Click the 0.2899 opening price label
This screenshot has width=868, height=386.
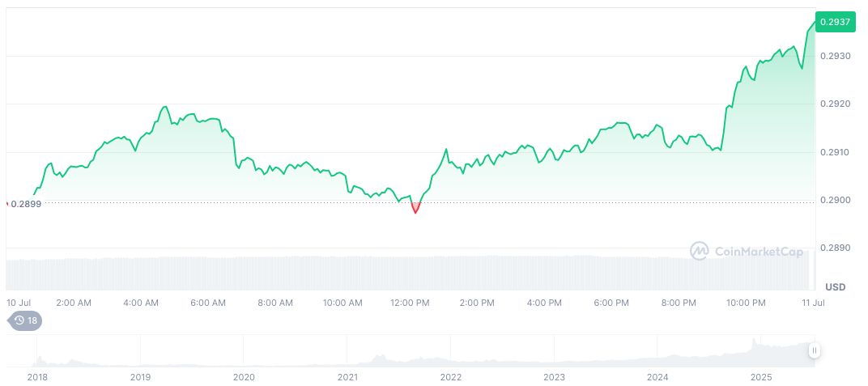coord(26,204)
